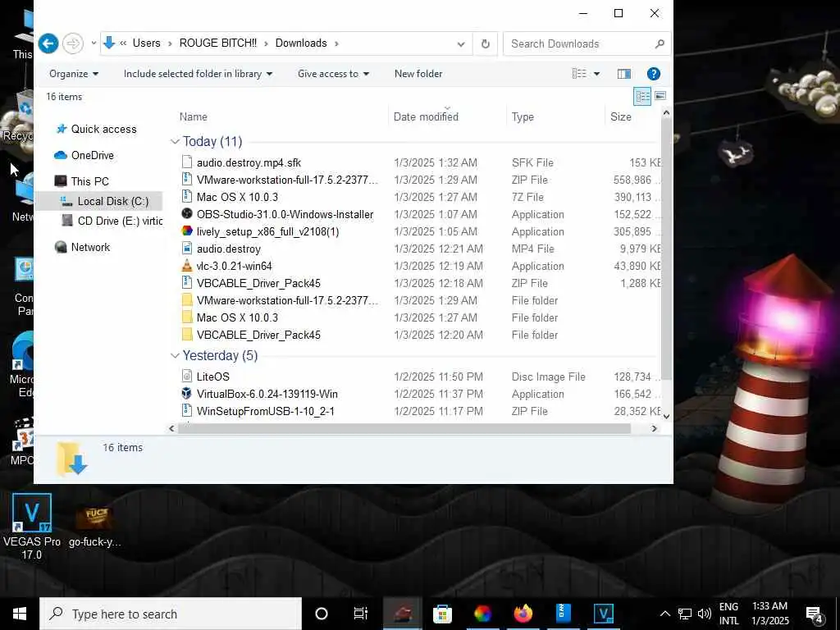The width and height of the screenshot is (840, 630).
Task: Click the horizontal scrollbar of file list
Action: 404,428
